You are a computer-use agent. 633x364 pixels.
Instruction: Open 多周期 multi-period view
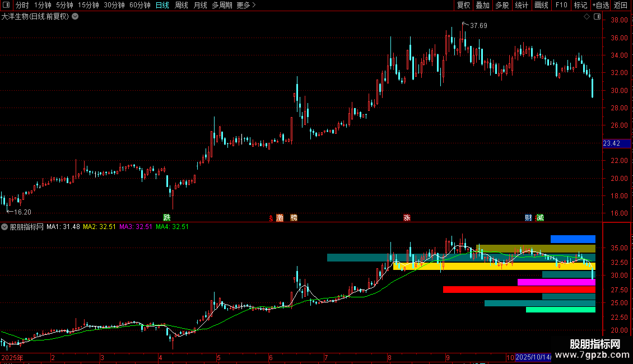[222, 5]
